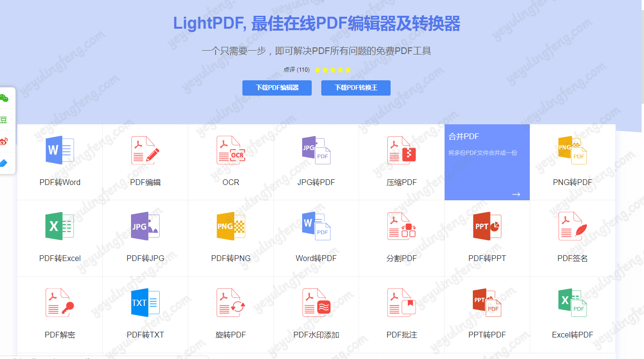Click the PDF转PPT label
Viewport: 644px width, 359px height.
pos(487,258)
